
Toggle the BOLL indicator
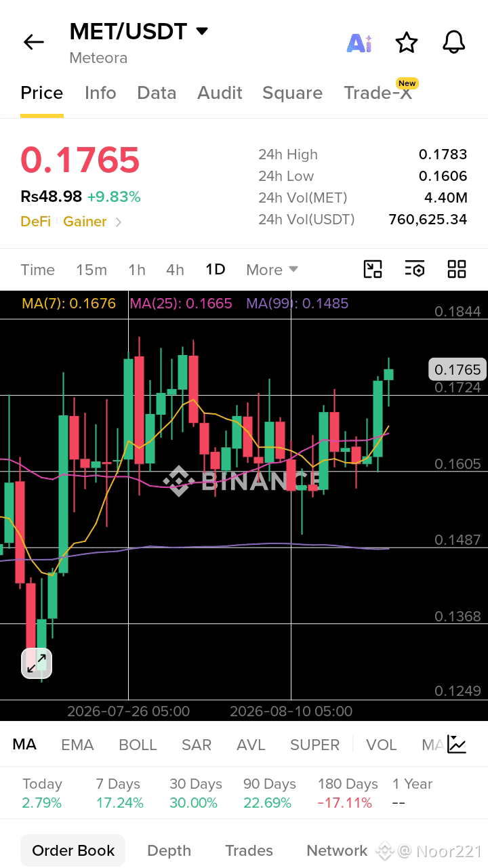coord(138,745)
